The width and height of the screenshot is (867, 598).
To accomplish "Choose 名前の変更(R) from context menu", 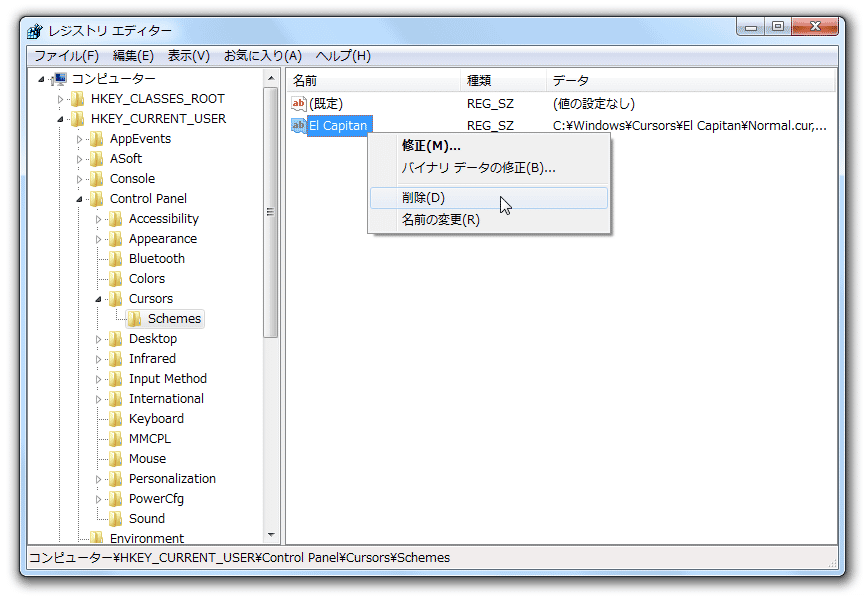I will (x=489, y=220).
